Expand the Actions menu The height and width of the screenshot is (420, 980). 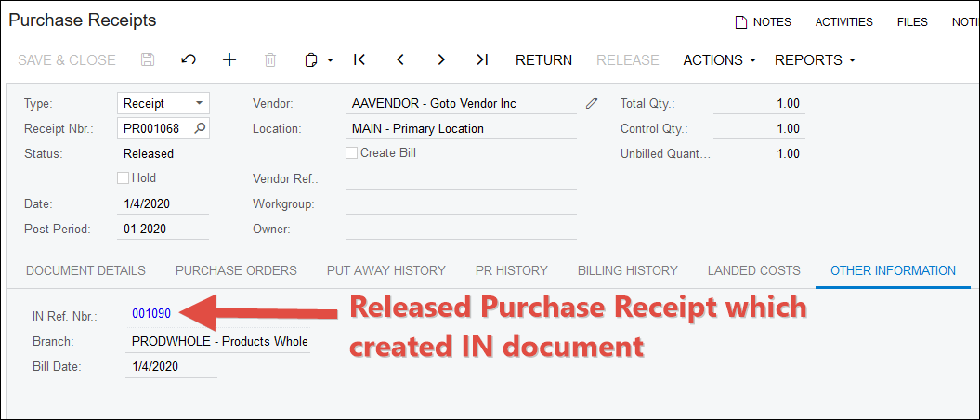pyautogui.click(x=719, y=59)
